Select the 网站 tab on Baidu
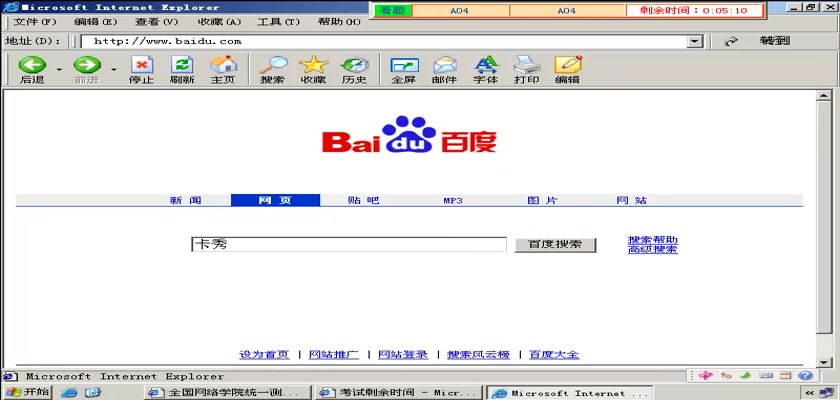 [x=632, y=200]
